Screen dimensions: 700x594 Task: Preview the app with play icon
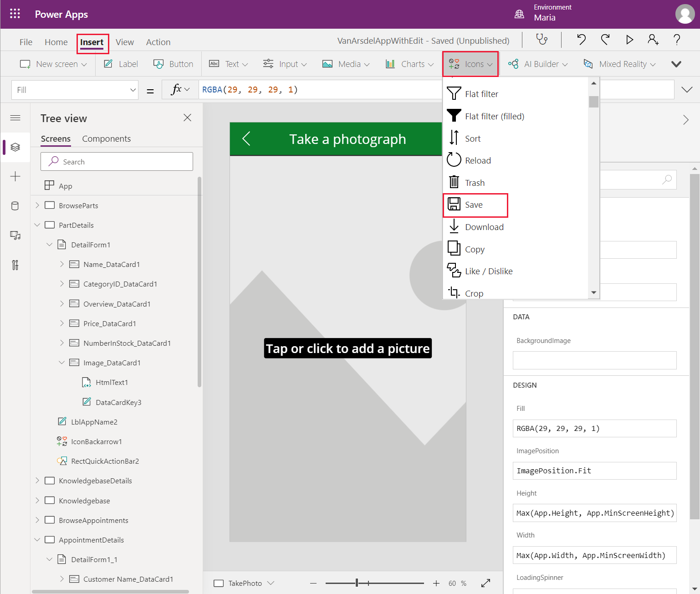coord(629,40)
